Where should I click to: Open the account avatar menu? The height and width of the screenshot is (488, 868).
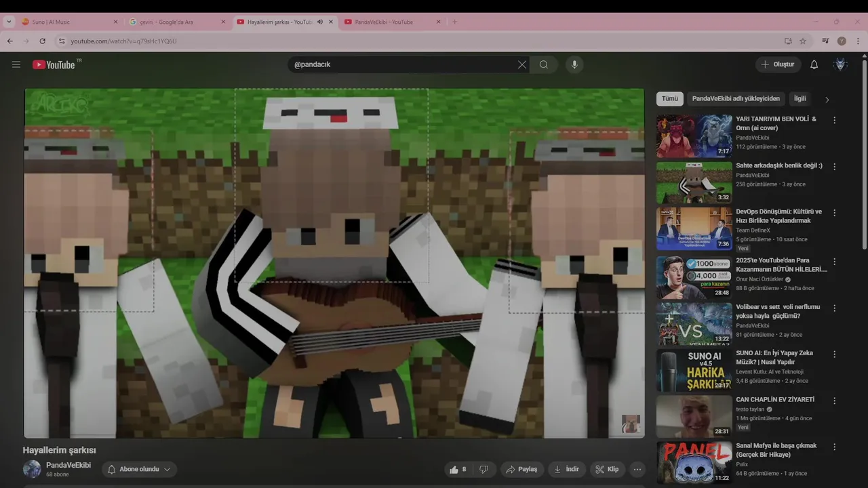click(x=841, y=64)
